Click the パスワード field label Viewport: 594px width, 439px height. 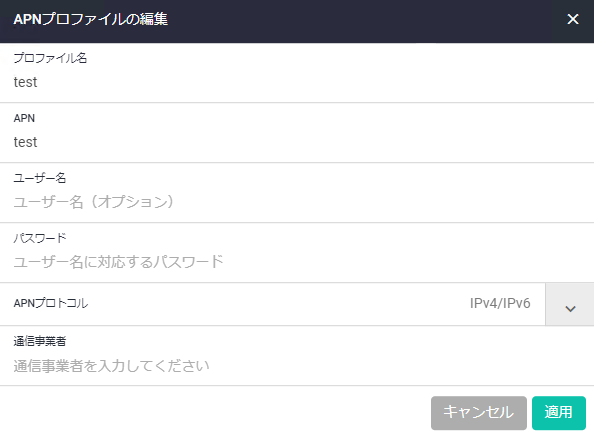(40, 238)
